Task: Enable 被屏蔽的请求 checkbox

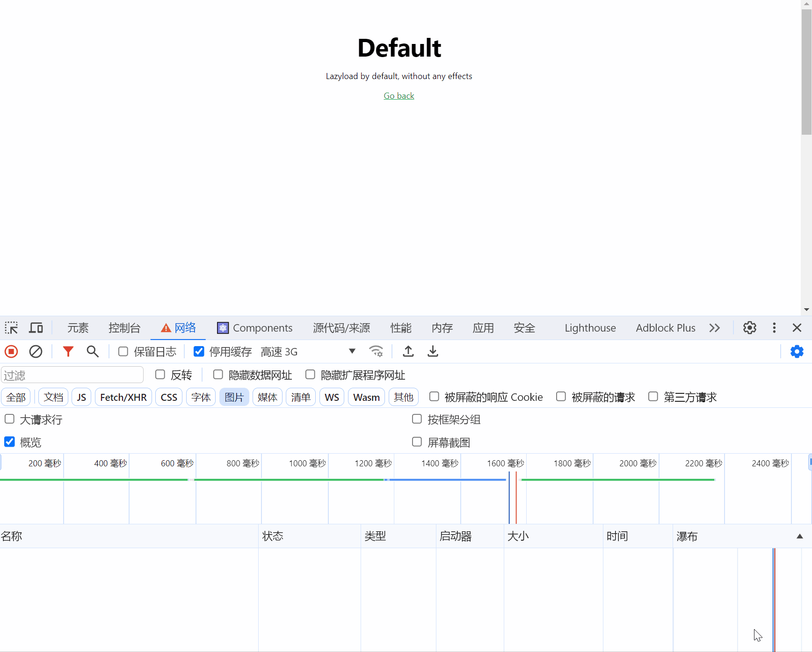Action: tap(561, 397)
